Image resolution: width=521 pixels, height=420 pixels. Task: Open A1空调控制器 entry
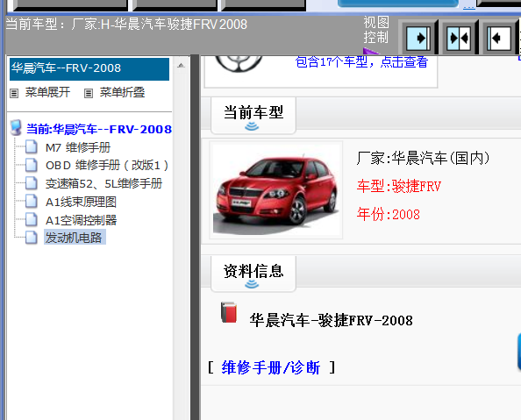point(81,220)
